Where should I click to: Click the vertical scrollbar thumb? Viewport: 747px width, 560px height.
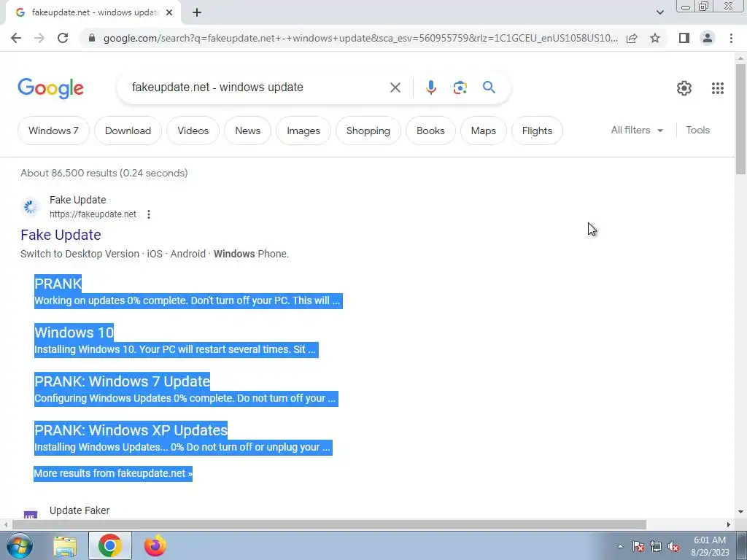pos(740,119)
